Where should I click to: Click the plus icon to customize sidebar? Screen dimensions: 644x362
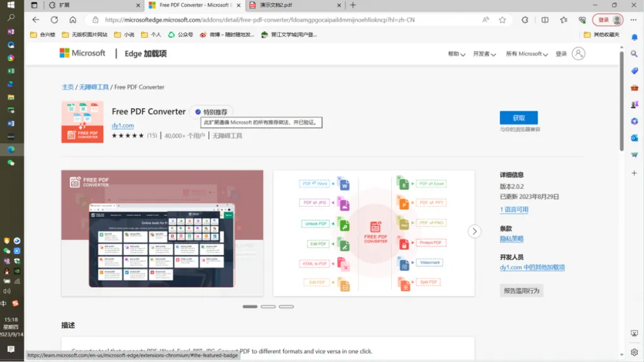(x=635, y=172)
